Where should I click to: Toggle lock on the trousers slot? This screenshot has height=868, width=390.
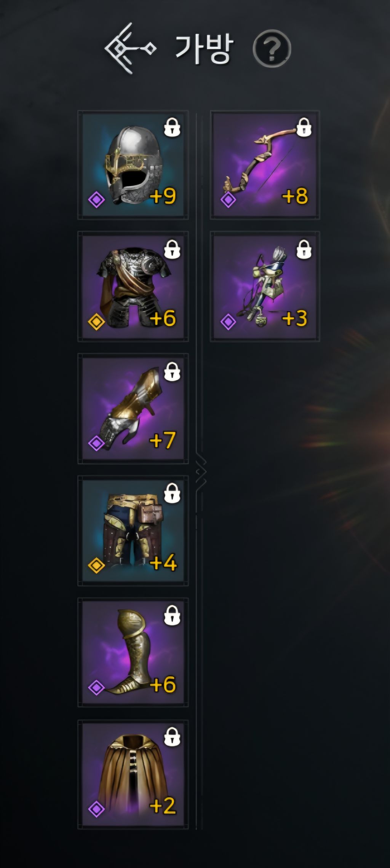[x=172, y=494]
